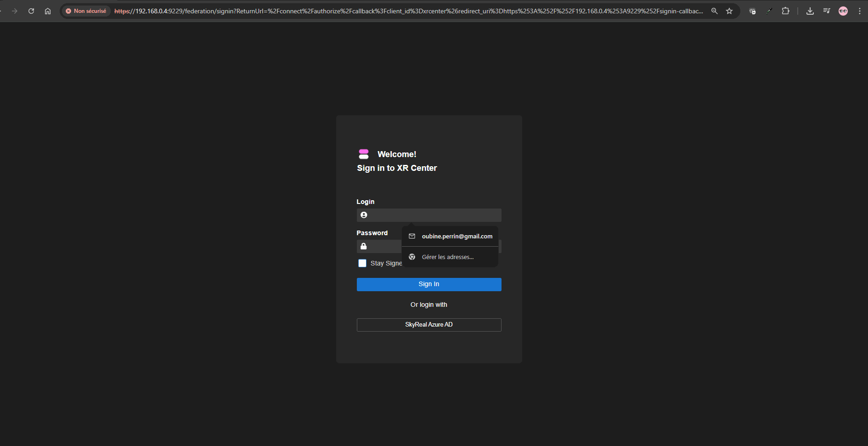Open the zoom magnifier in address bar
868x446 pixels.
click(x=714, y=11)
